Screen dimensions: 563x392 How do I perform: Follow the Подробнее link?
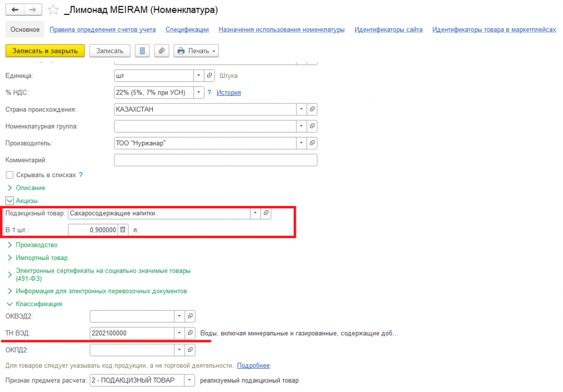tap(253, 366)
